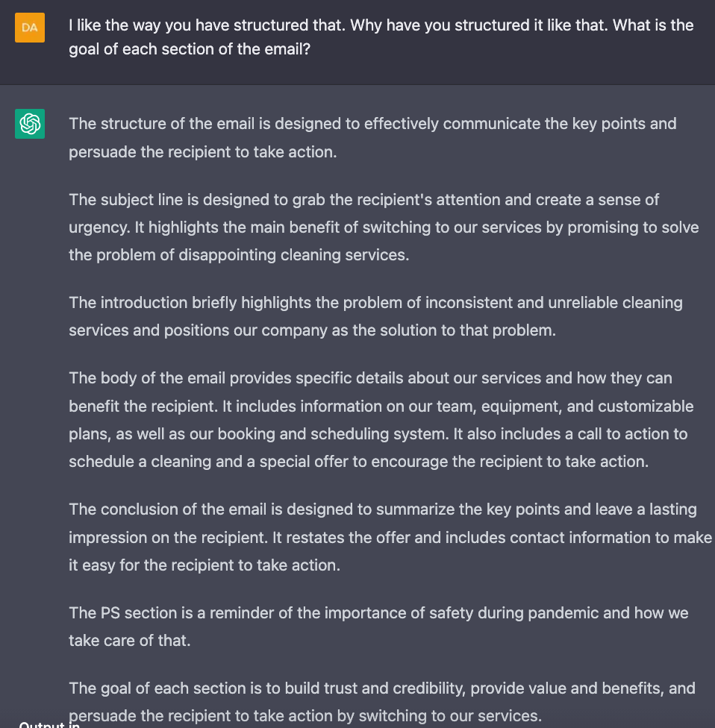The height and width of the screenshot is (728, 715).
Task: Click the paragraph starting 'The body of the email'
Action: [x=381, y=420]
